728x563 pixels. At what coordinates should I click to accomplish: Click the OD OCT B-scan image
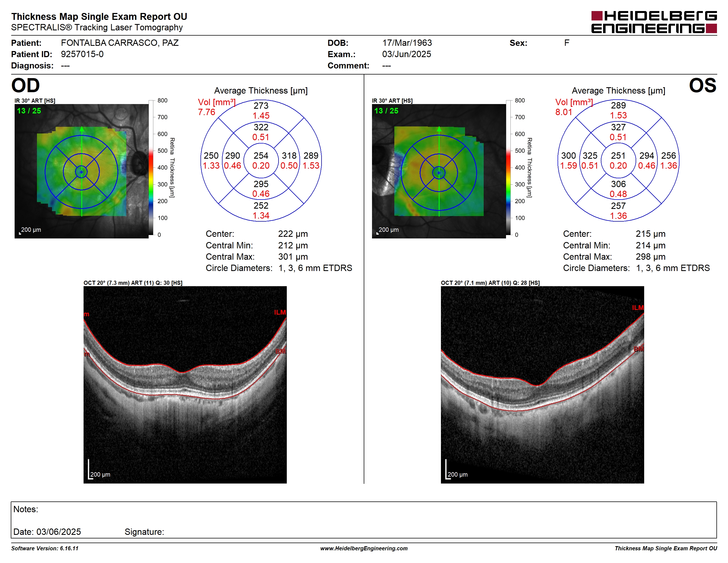pos(185,384)
